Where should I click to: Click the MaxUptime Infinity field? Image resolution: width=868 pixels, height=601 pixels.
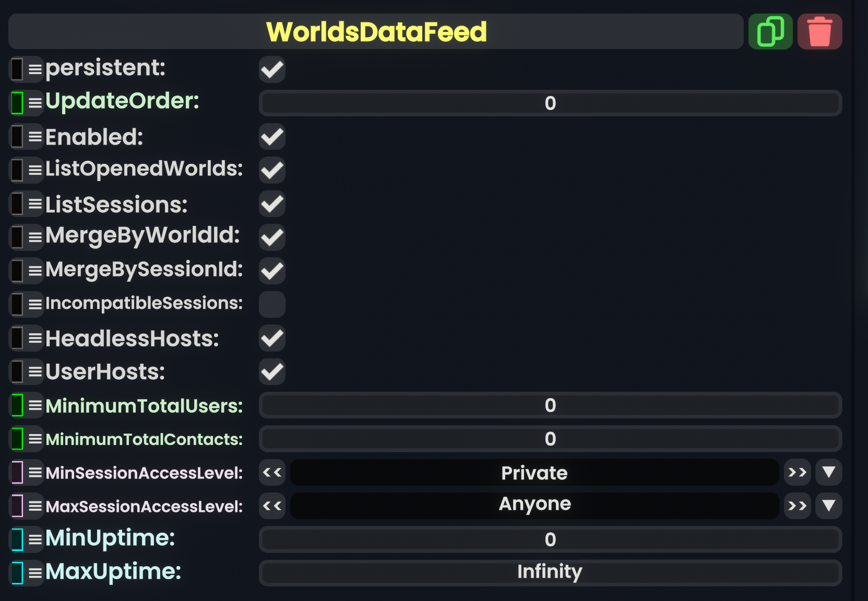(550, 572)
